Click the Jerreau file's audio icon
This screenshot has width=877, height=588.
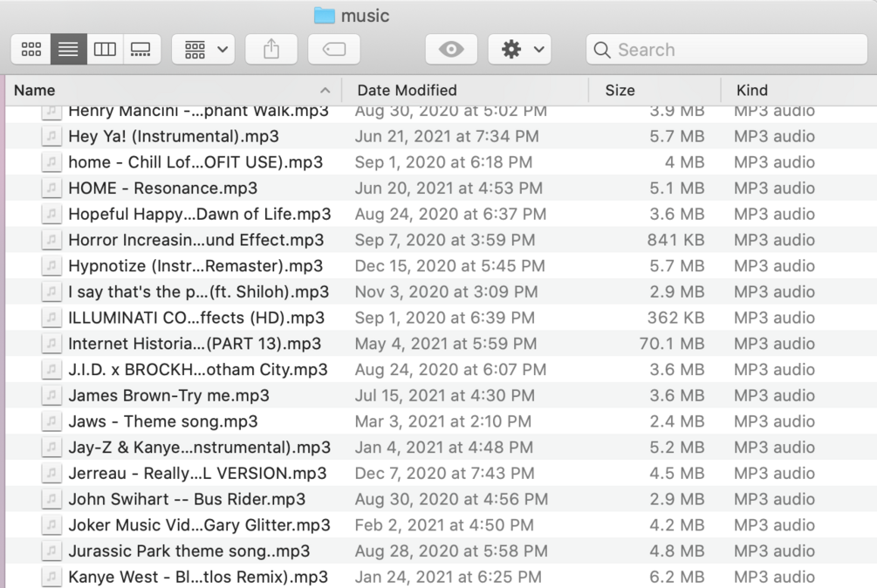tap(51, 473)
